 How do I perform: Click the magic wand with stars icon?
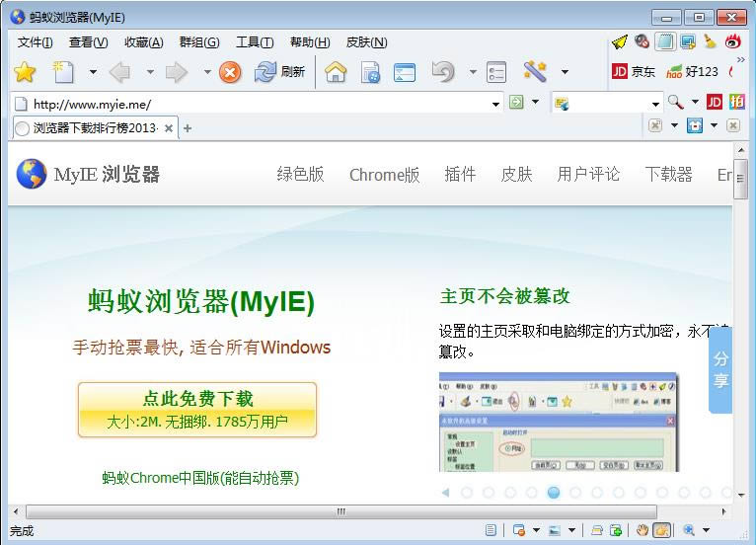pyautogui.click(x=535, y=71)
